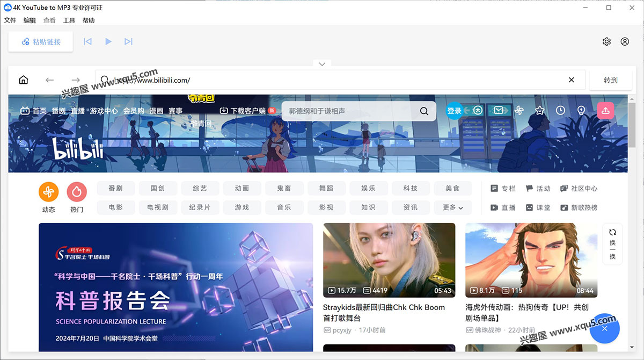Open 游戏中心 navigation link

click(104, 111)
